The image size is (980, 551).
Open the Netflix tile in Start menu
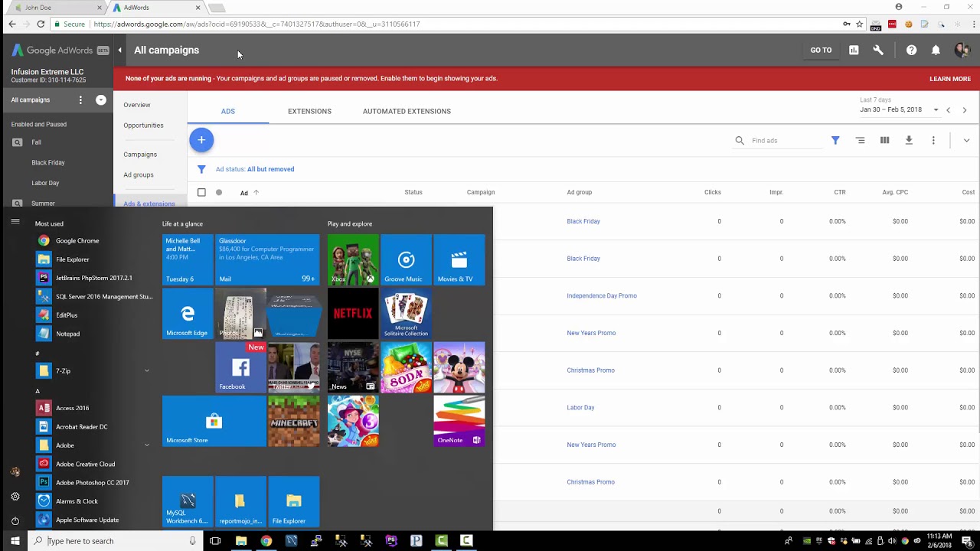click(353, 313)
